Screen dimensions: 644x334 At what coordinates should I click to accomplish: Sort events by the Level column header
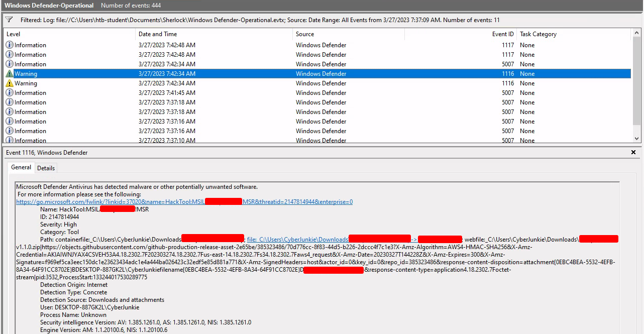14,34
